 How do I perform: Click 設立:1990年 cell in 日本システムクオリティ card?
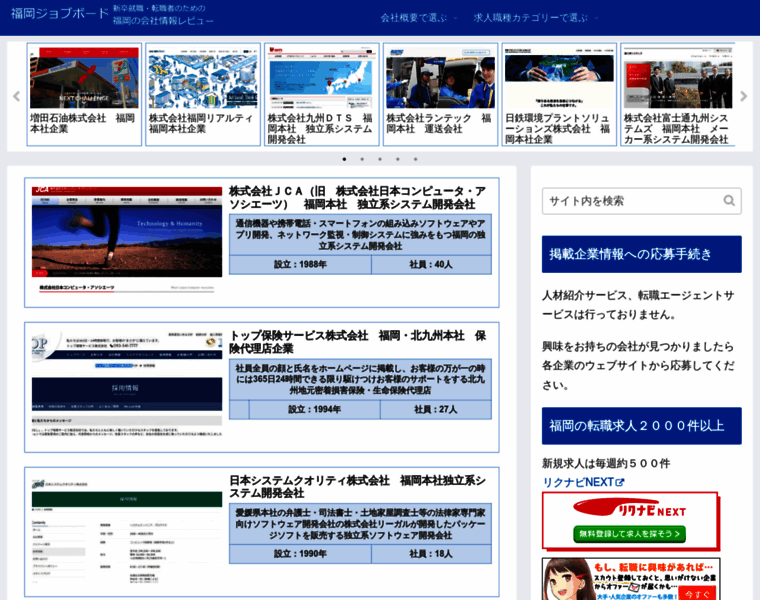click(x=300, y=554)
